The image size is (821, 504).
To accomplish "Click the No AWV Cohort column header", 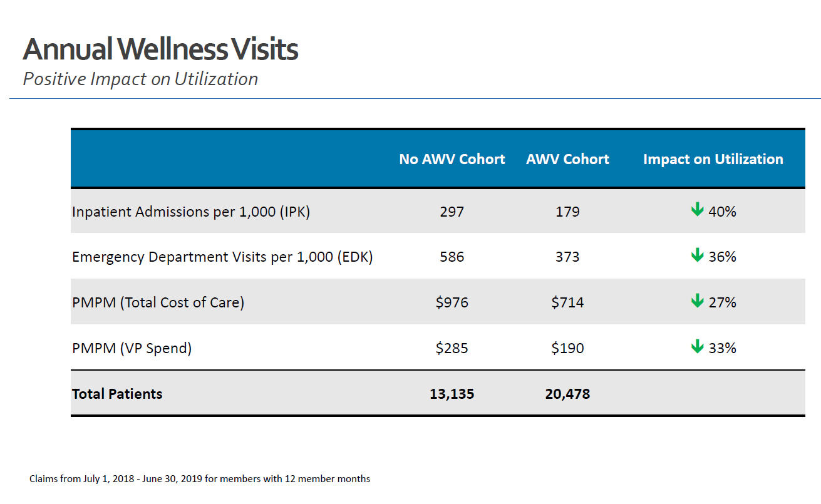I will (x=452, y=159).
